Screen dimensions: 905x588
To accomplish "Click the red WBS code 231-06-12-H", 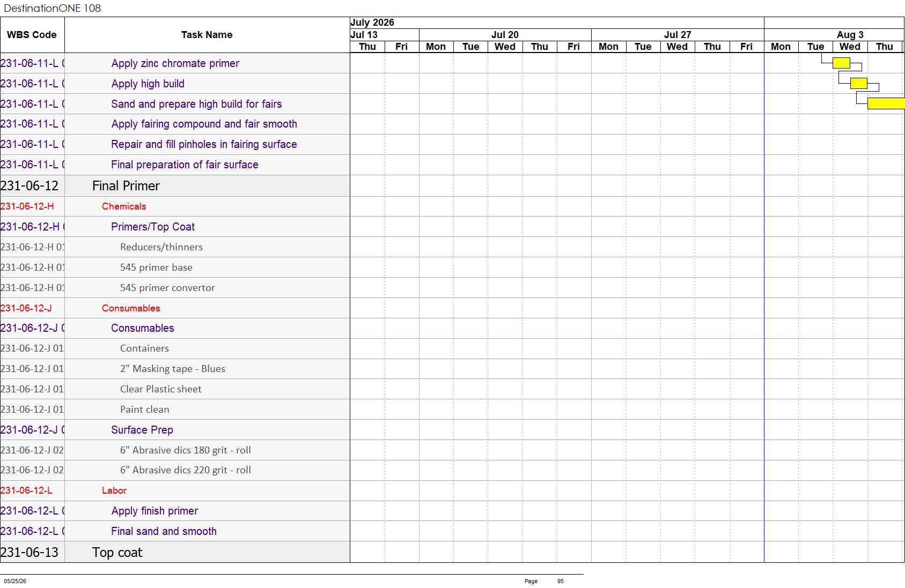I will (x=27, y=206).
